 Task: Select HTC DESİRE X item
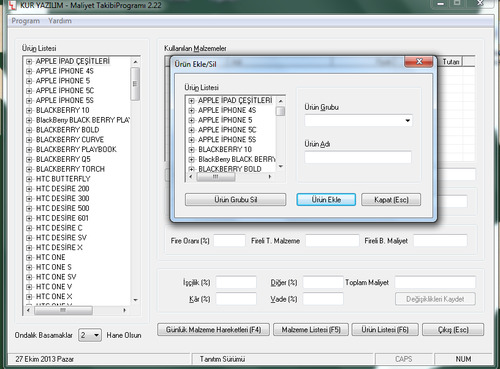[x=59, y=247]
